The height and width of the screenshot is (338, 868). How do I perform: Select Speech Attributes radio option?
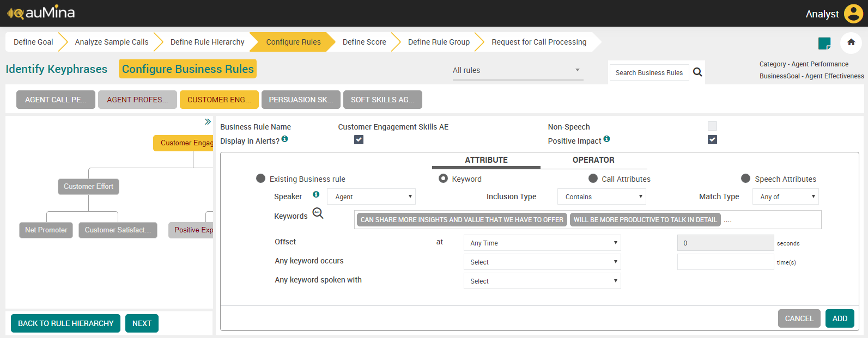tap(745, 179)
